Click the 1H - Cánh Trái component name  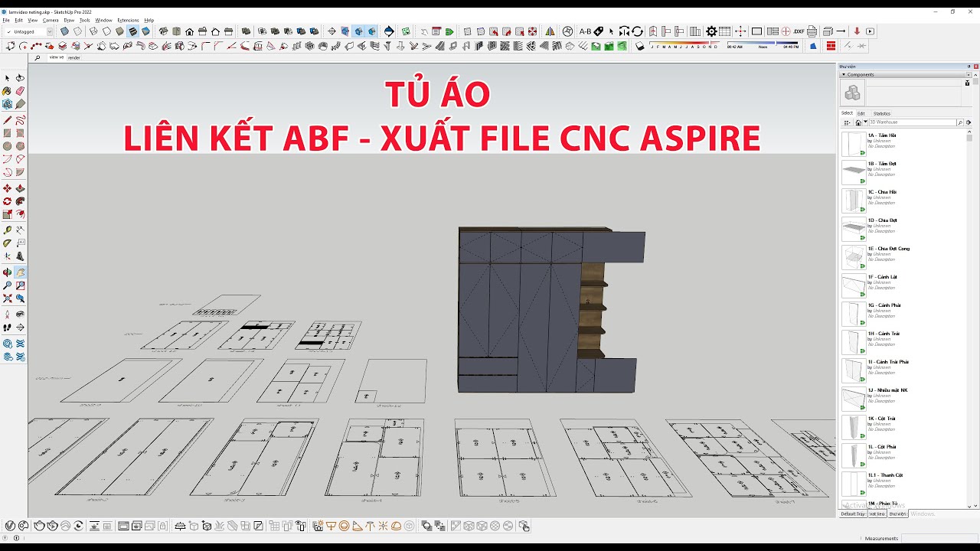pos(884,334)
